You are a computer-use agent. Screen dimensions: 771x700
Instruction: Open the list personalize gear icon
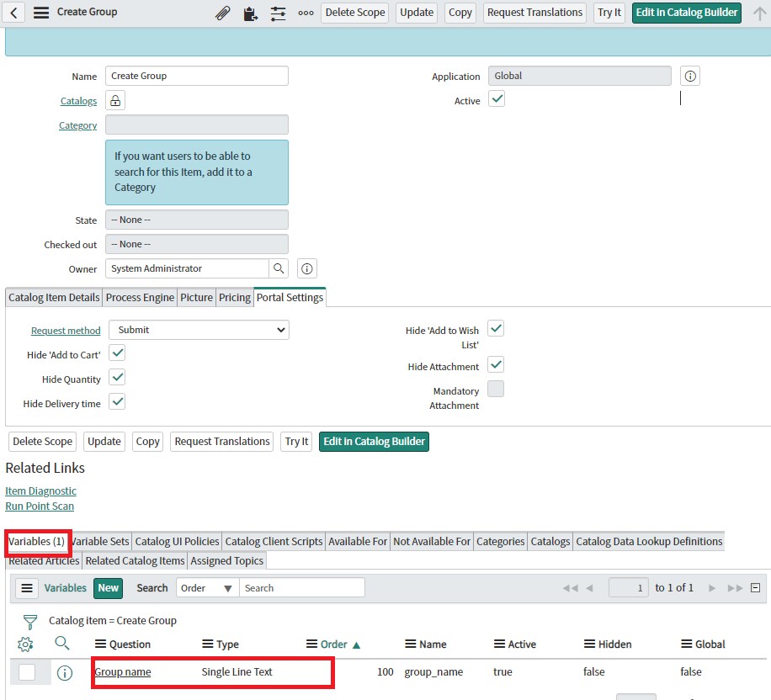25,644
